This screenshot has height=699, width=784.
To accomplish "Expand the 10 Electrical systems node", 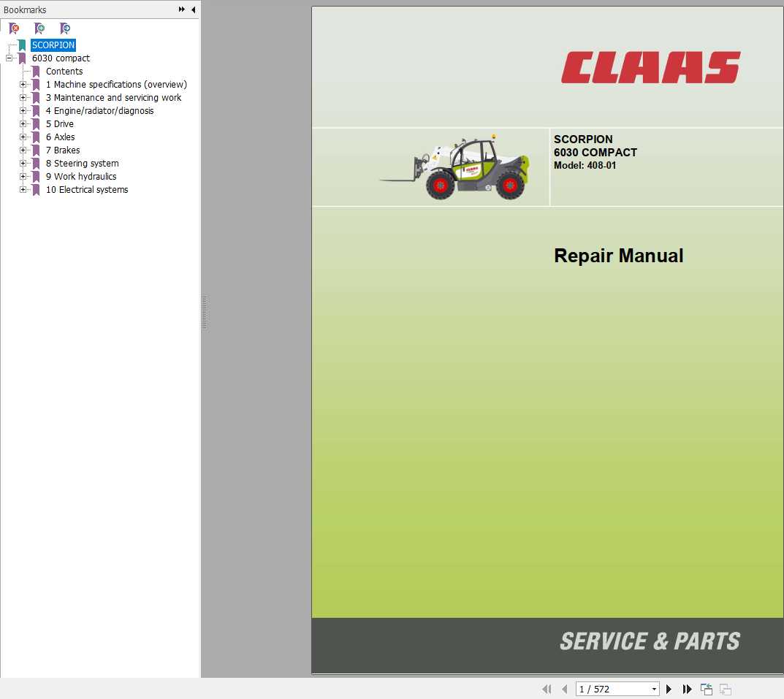I will tap(23, 189).
